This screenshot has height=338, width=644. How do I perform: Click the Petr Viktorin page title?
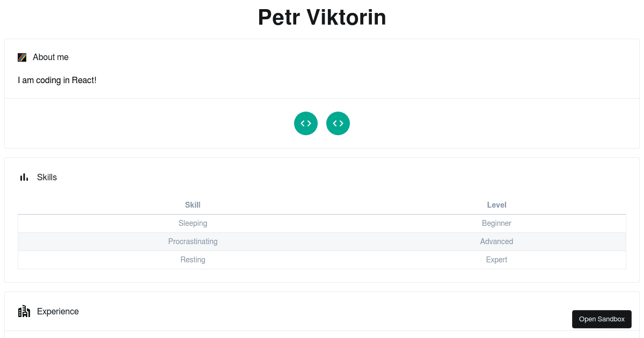coord(322,17)
